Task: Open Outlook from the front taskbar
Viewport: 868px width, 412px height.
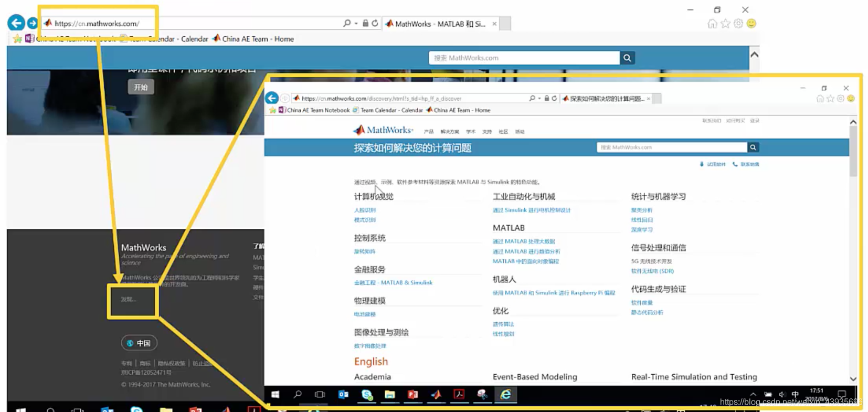Action: click(x=343, y=394)
